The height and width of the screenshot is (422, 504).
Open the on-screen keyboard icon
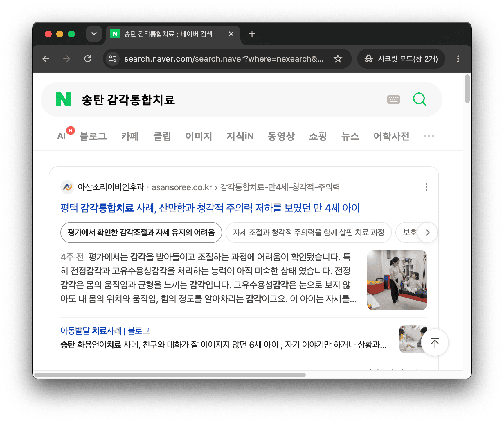[x=394, y=99]
